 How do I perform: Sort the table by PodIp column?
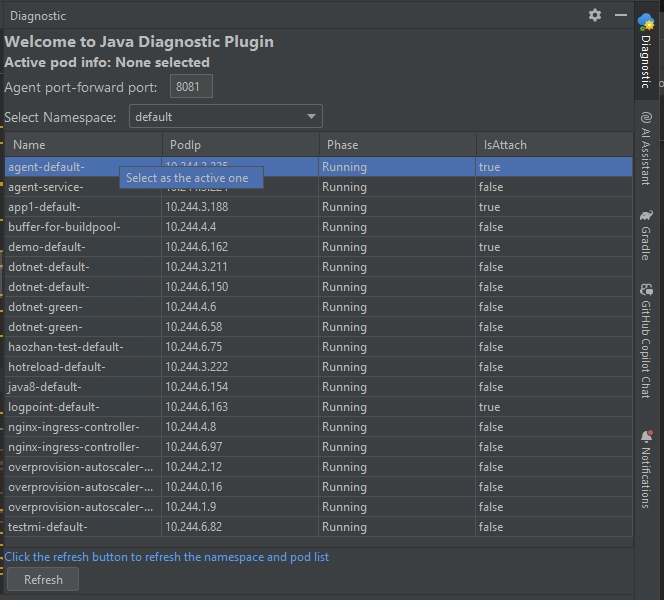click(240, 145)
